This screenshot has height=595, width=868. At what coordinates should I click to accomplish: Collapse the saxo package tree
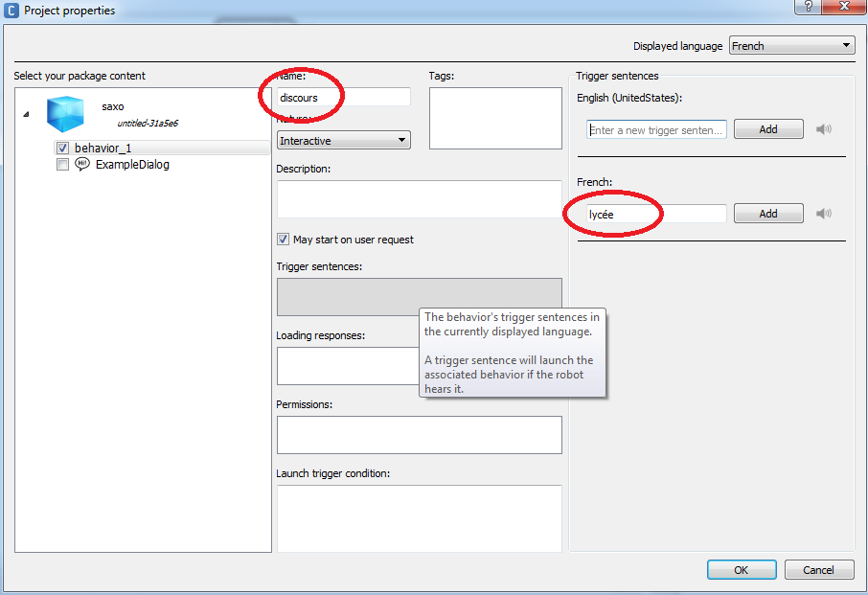point(26,114)
